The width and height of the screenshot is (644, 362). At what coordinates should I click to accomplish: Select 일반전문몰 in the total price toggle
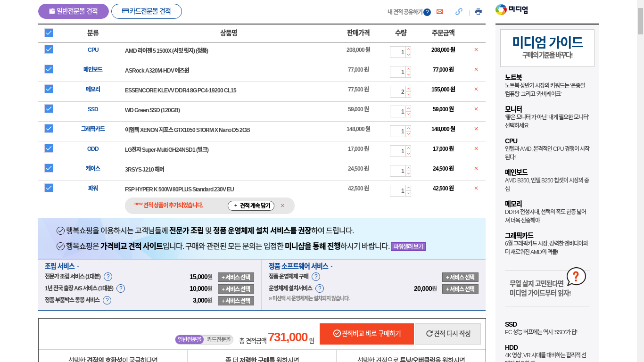click(x=190, y=339)
